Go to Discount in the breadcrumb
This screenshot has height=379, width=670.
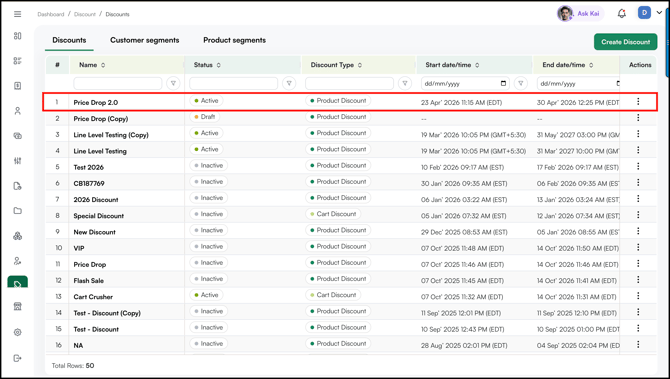point(85,14)
